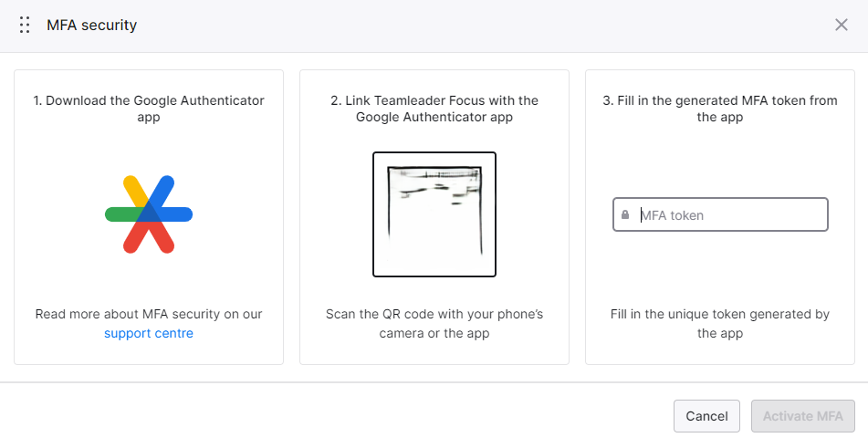Click the Fill in the unique token text
This screenshot has width=868, height=448.
[719, 324]
